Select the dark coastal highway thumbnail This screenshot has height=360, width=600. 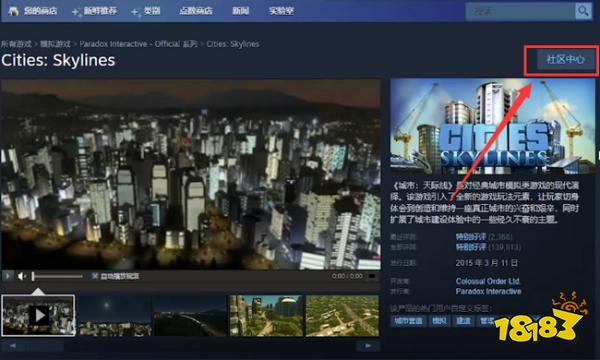(x=190, y=316)
